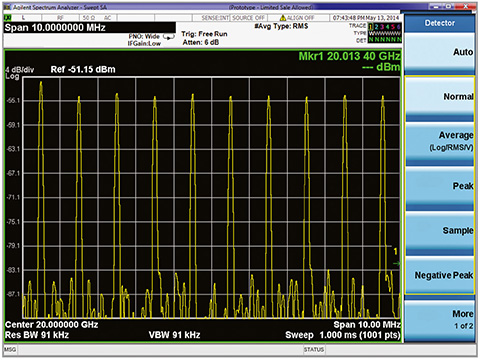480x360 pixels.
Task: Choose the Normal detector softkey
Action: (x=440, y=98)
